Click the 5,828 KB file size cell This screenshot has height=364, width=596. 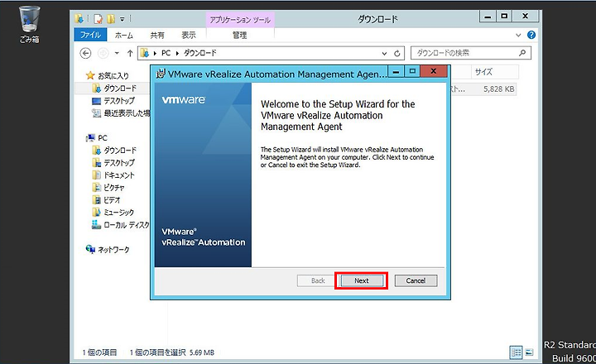tap(498, 89)
